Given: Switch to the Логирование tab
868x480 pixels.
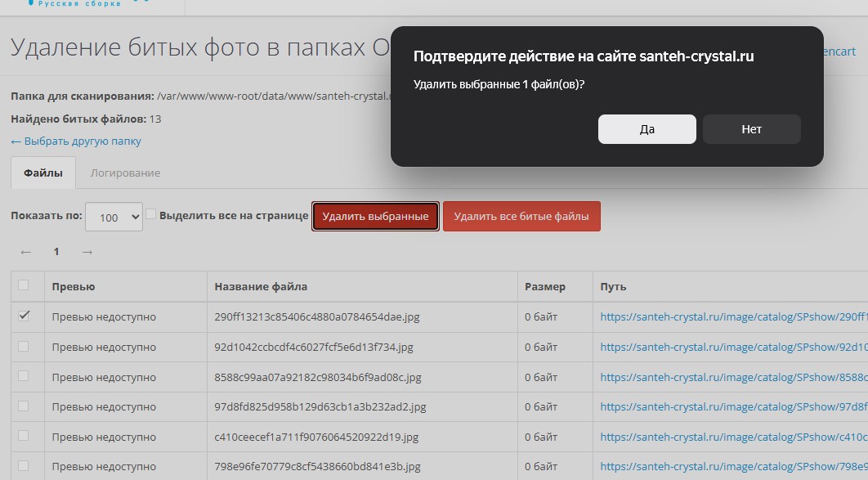Looking at the screenshot, I should coord(125,173).
